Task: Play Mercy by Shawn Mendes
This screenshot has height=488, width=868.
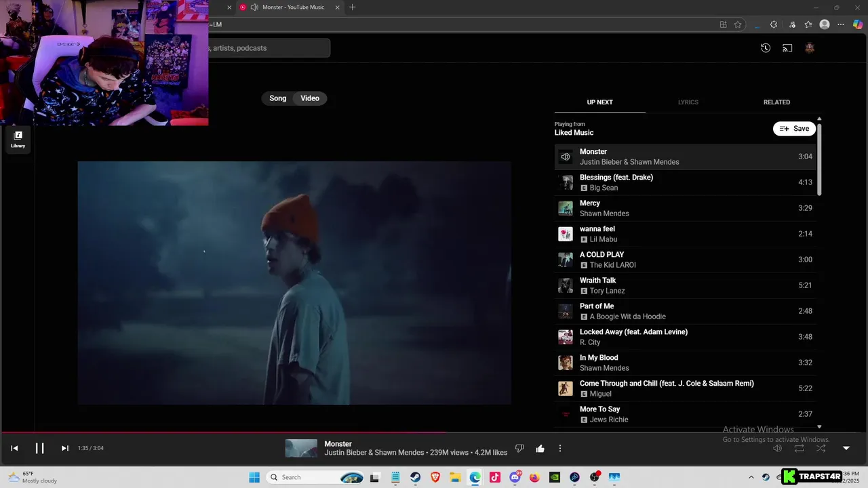Action: [x=686, y=208]
